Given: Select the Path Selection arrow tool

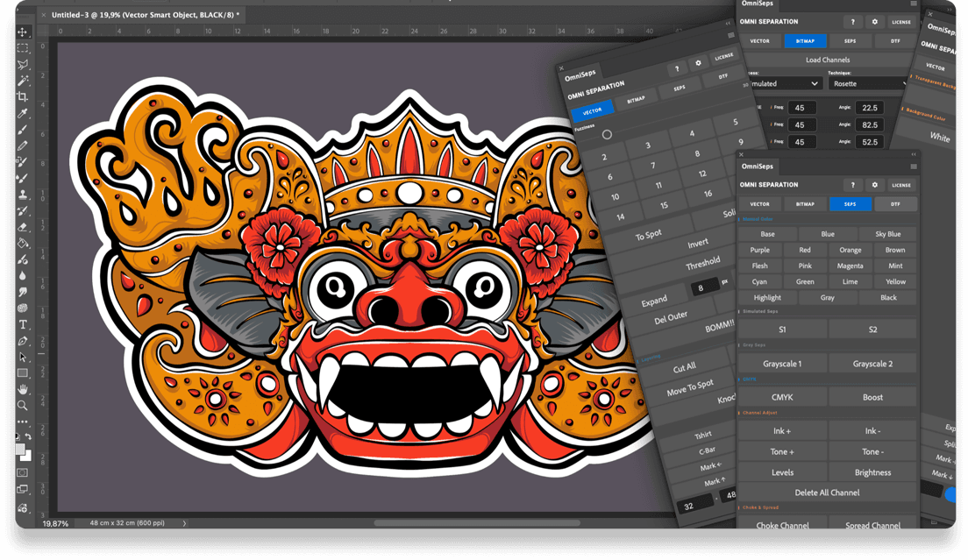Looking at the screenshot, I should coord(23,357).
